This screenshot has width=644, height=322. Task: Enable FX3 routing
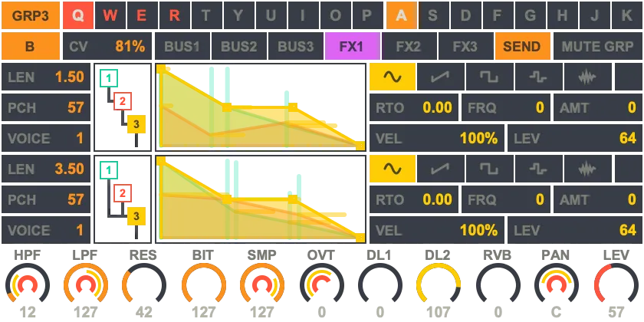point(466,47)
